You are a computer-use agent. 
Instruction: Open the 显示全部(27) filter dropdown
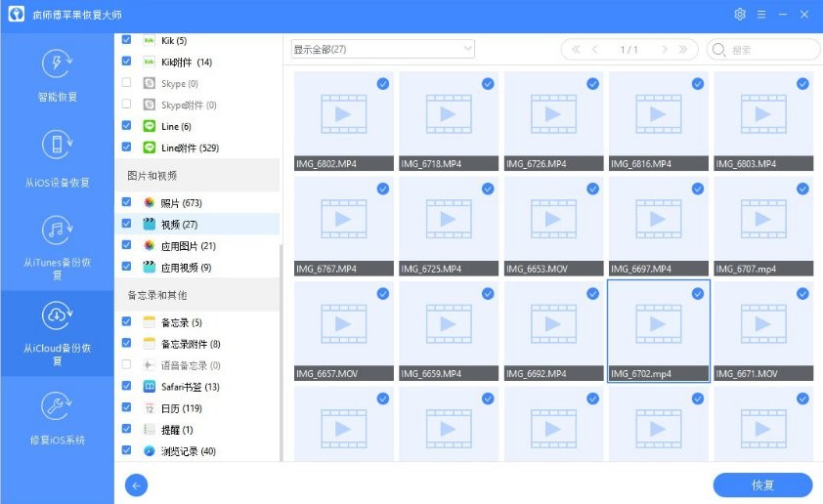(382, 49)
